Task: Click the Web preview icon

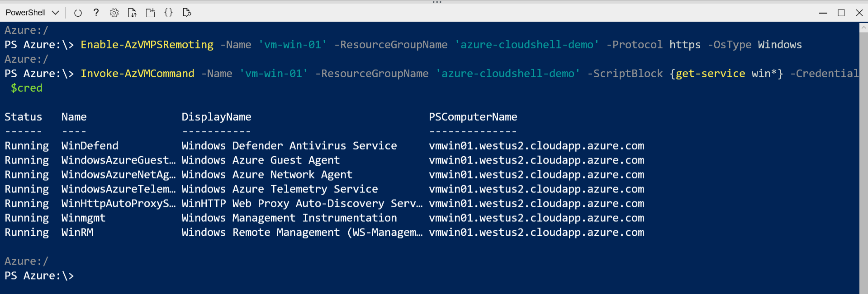Action: tap(186, 13)
